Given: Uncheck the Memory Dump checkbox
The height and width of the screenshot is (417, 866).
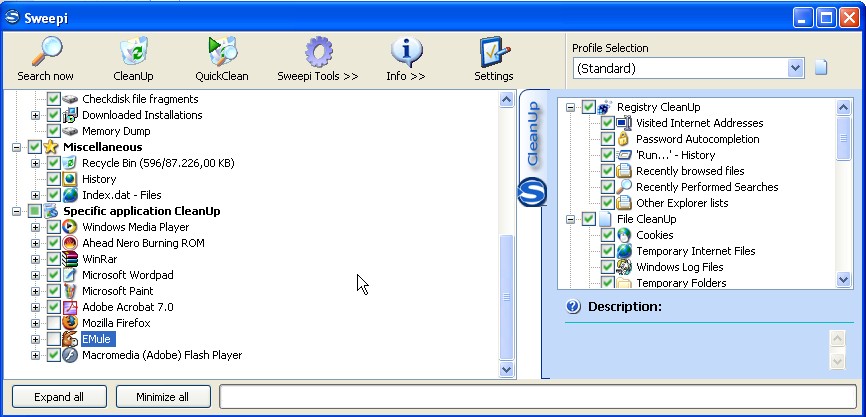Looking at the screenshot, I should point(54,131).
